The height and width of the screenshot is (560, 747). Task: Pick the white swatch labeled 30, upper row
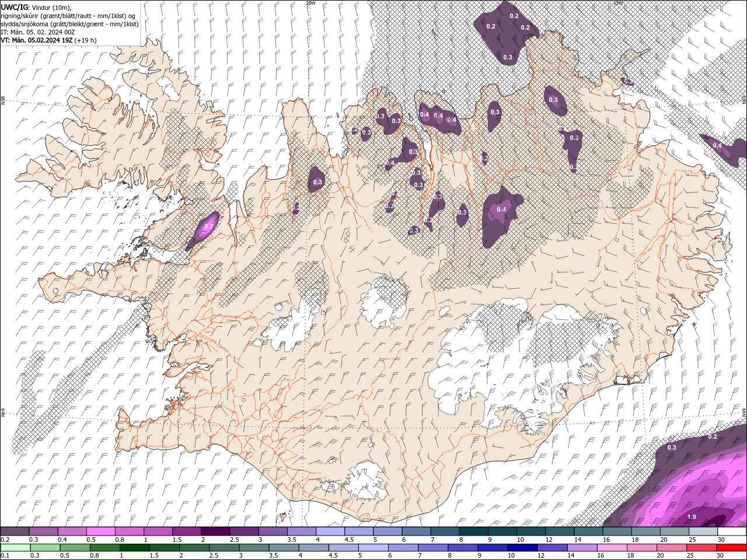731,531
